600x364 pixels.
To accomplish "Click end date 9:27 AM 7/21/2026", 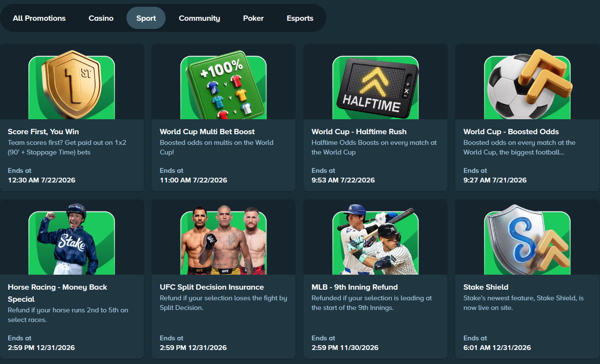I will tap(495, 181).
